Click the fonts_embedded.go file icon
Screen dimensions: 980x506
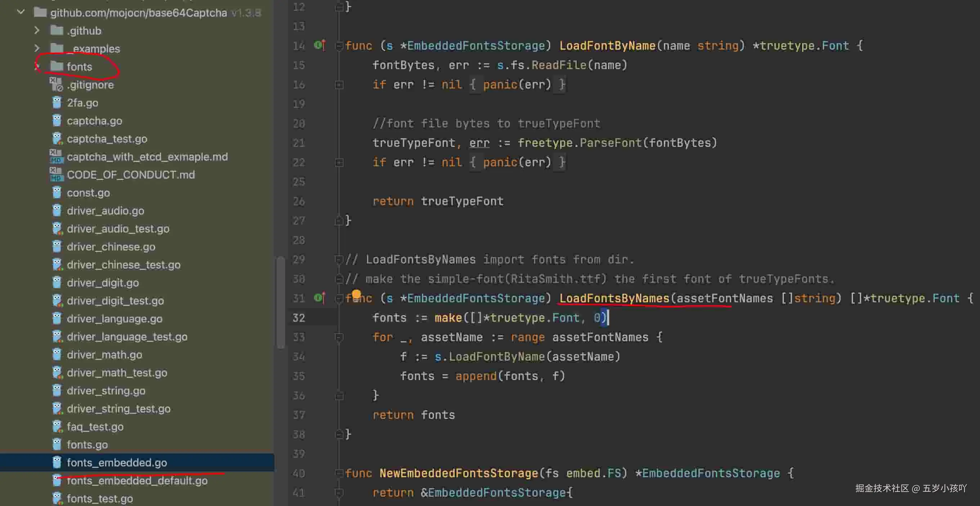click(57, 462)
